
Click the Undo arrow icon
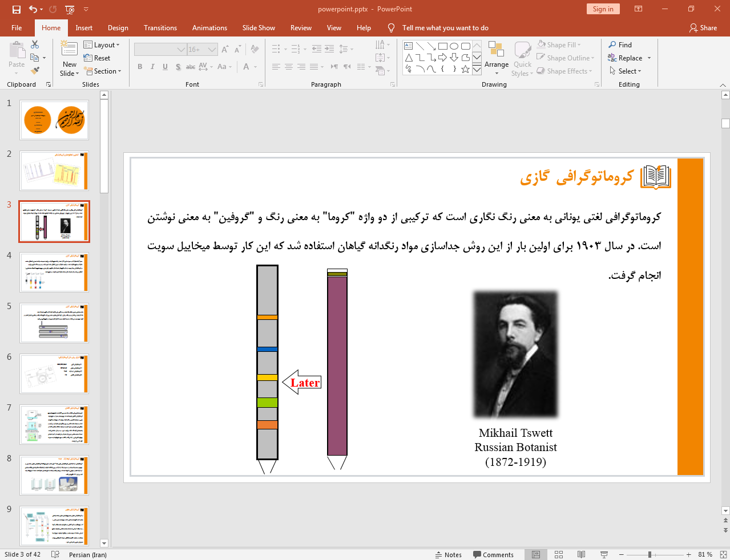tap(33, 9)
